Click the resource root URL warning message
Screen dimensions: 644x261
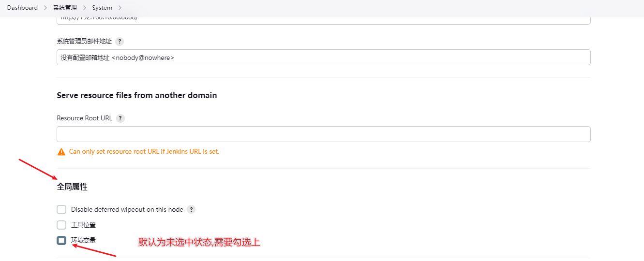pos(144,151)
